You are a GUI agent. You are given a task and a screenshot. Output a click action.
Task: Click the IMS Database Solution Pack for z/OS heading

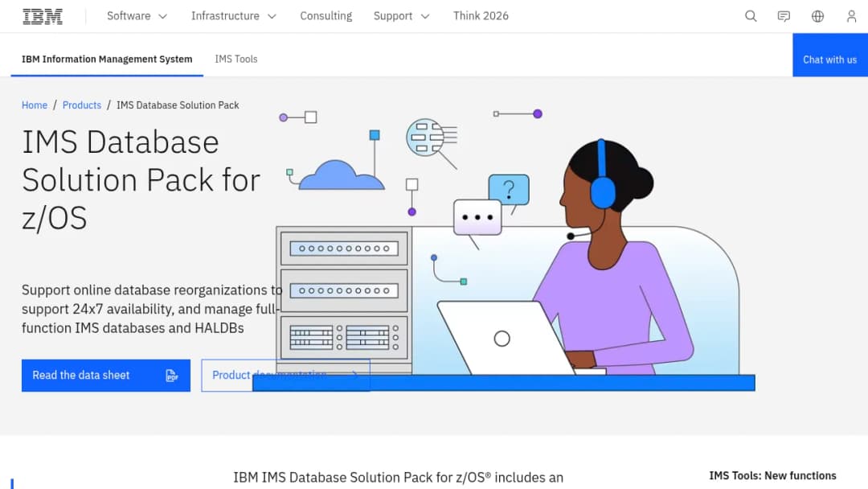141,180
